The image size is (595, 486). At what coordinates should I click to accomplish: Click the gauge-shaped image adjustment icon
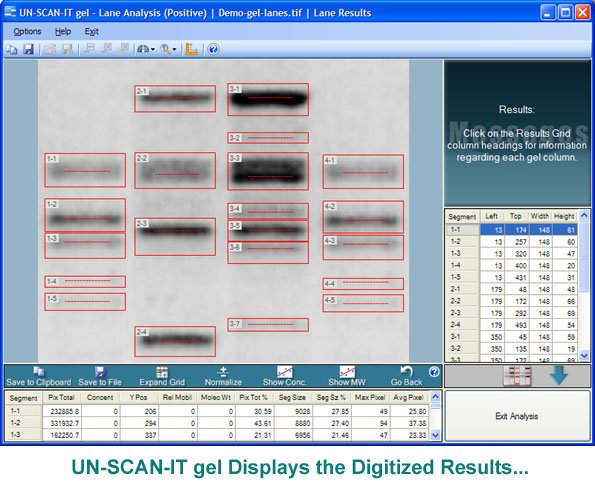click(143, 49)
